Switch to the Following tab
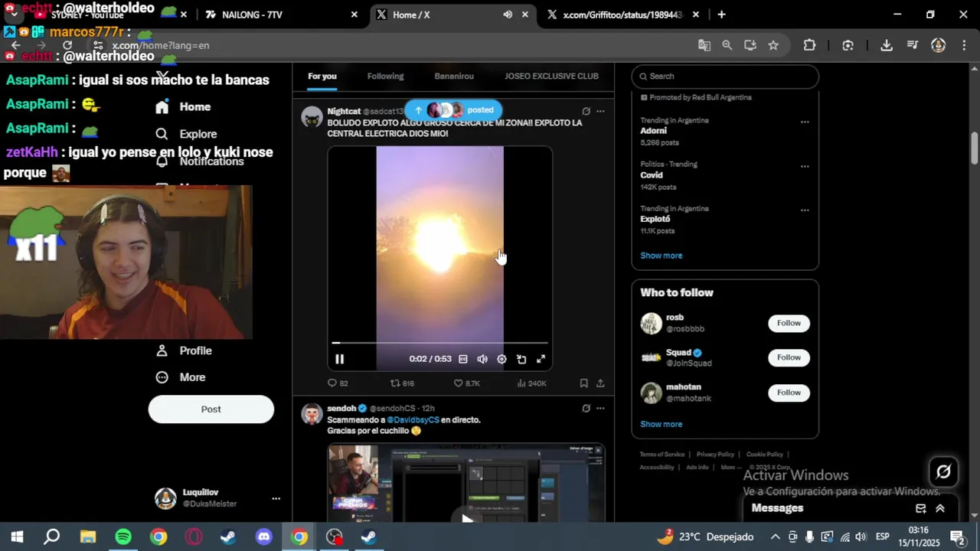This screenshot has height=551, width=980. [385, 76]
